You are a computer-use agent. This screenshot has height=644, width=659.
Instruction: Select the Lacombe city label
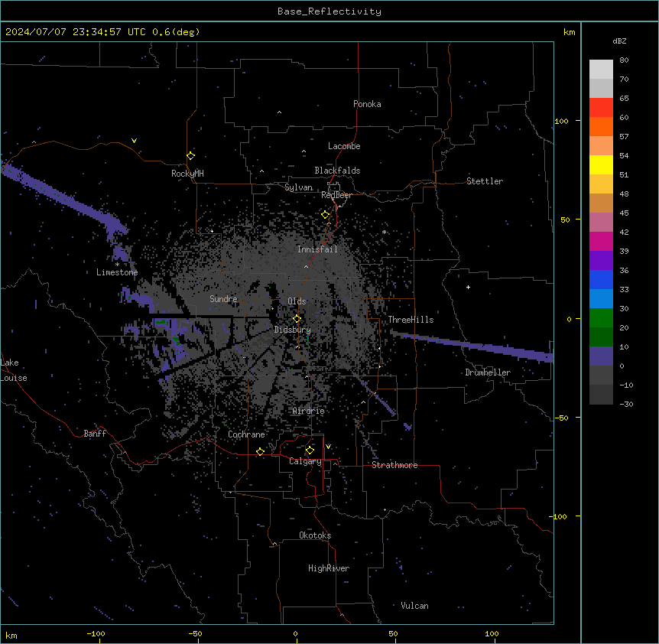344,146
